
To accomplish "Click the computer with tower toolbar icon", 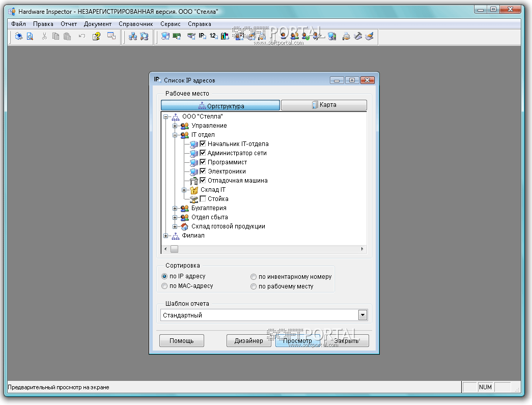I will [332, 36].
